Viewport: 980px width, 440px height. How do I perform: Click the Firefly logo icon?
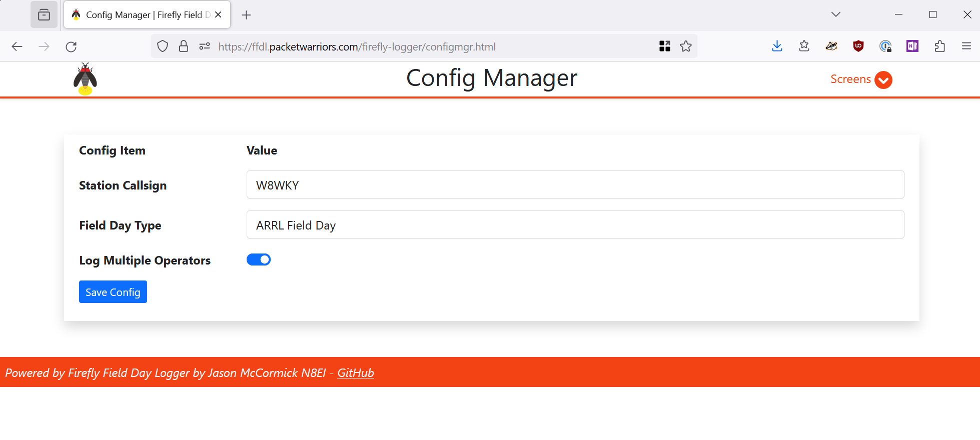coord(85,79)
